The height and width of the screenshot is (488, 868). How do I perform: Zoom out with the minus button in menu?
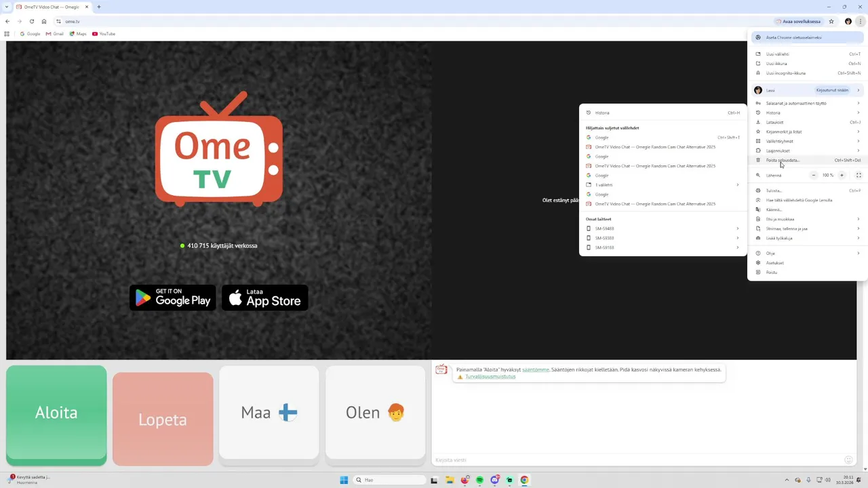coord(814,175)
